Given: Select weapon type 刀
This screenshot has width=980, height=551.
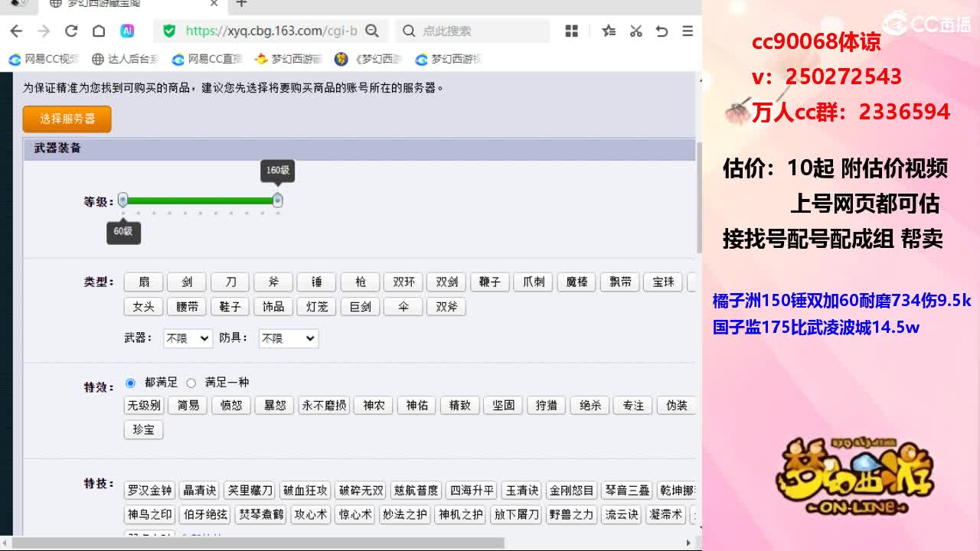Looking at the screenshot, I should (230, 282).
